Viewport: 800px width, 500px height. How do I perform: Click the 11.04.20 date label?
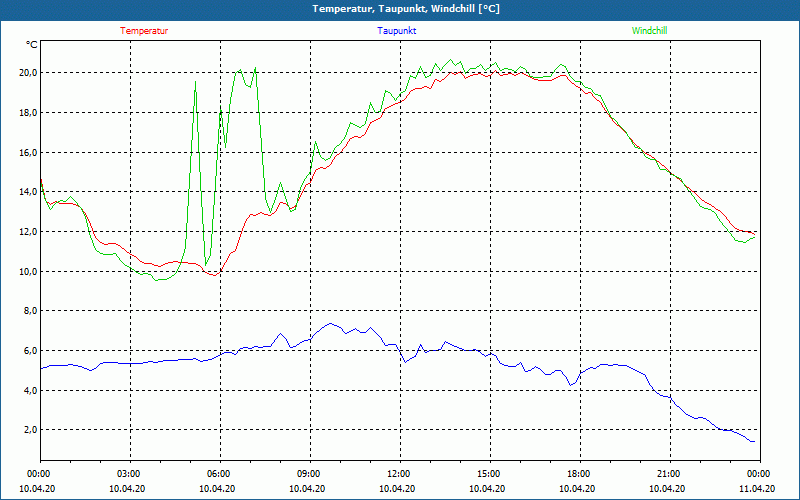point(757,488)
